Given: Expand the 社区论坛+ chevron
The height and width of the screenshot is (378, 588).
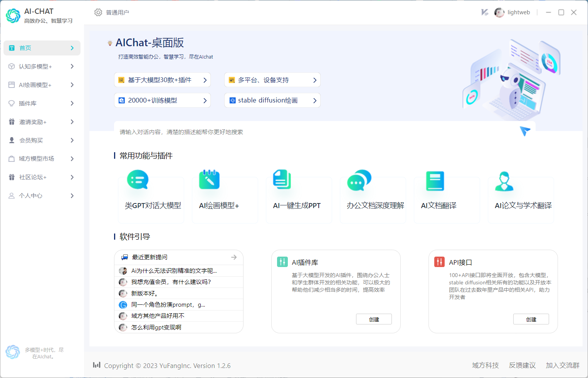Looking at the screenshot, I should coord(72,177).
